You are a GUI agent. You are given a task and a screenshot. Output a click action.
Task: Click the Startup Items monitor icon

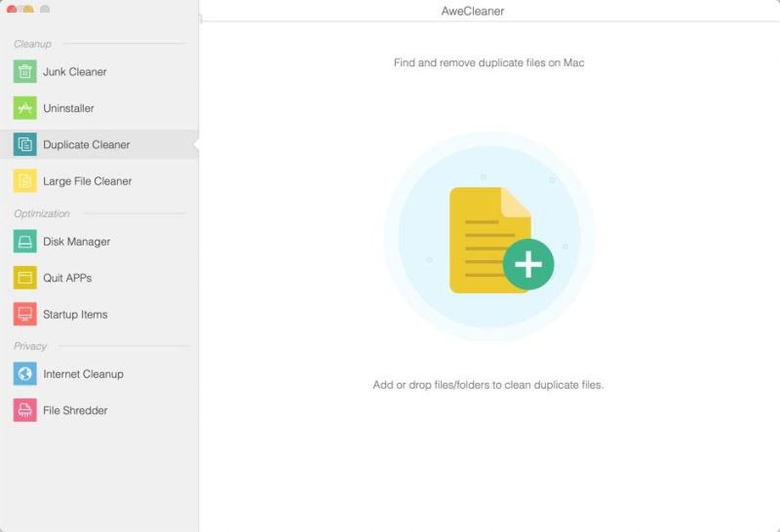pyautogui.click(x=25, y=314)
